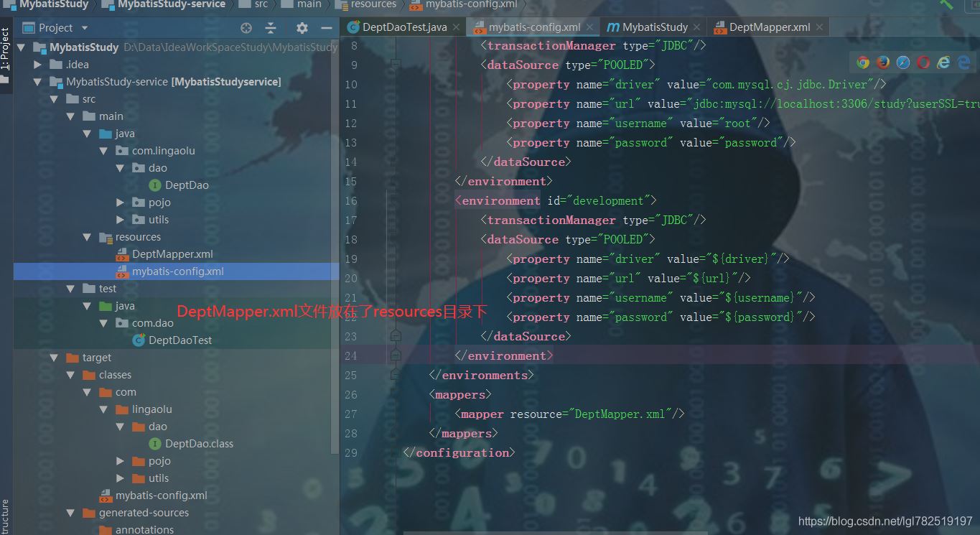The image size is (980, 535).
Task: Click the mapper resource line 27
Action: 569,414
